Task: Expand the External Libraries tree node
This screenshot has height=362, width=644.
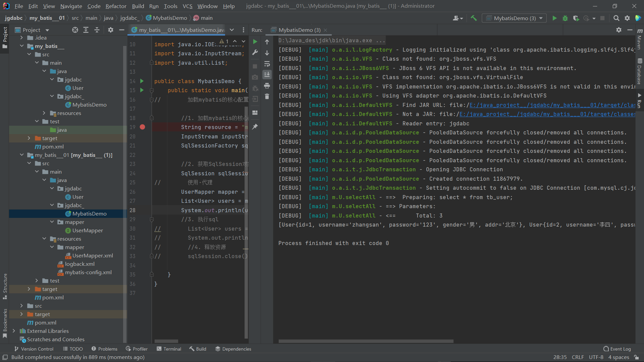Action: tap(14, 331)
